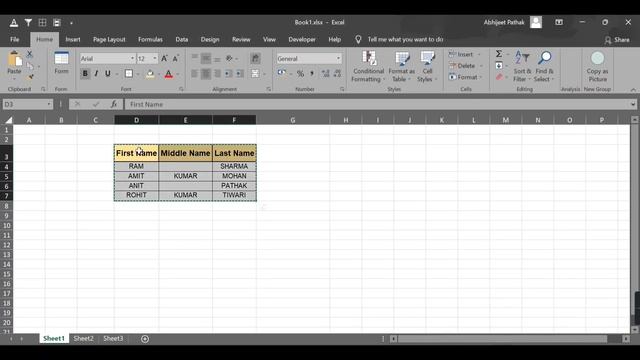640x360 pixels.
Task: Activate the Format Painter brush
Action: point(30,77)
